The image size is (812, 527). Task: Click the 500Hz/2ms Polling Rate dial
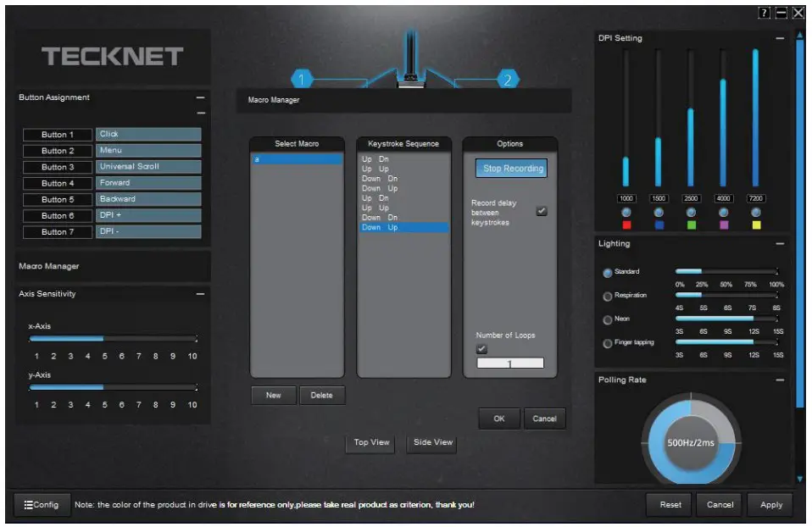coord(692,441)
